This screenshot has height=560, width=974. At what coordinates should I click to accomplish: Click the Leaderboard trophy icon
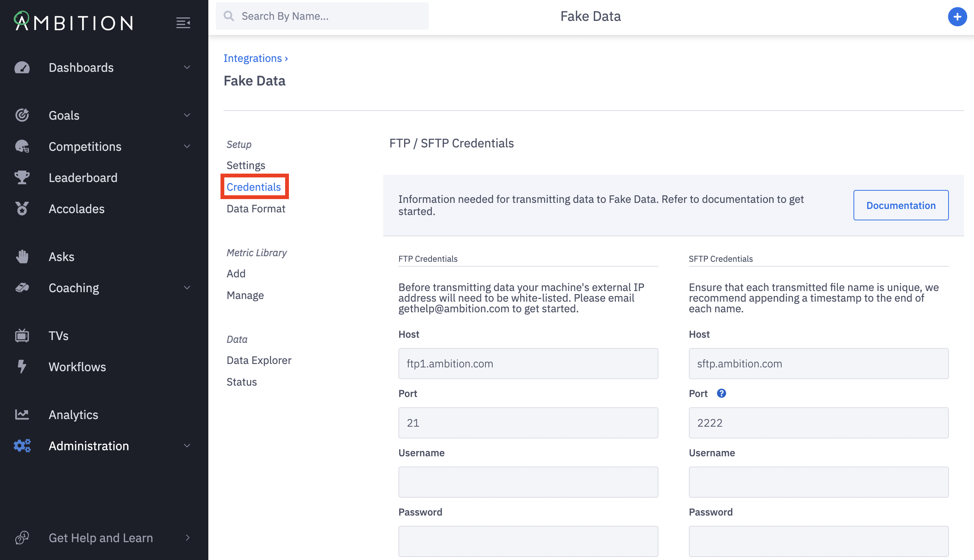point(22,178)
